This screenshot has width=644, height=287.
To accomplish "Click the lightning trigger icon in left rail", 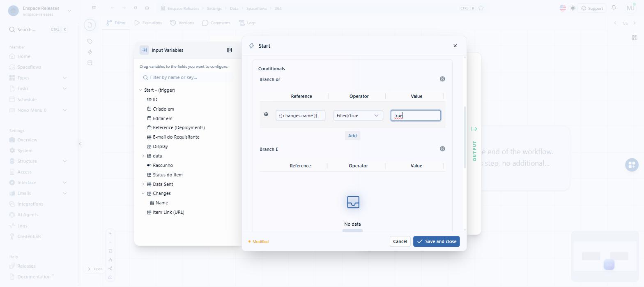I will coord(90,52).
